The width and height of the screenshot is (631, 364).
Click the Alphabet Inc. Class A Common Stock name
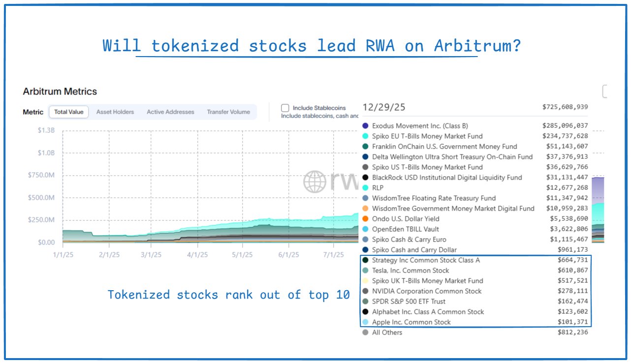[428, 312]
